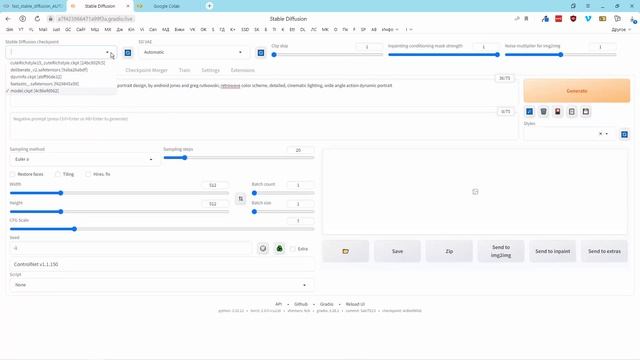Tick the Extra seed checkbox
This screenshot has width=640, height=360.
[293, 249]
